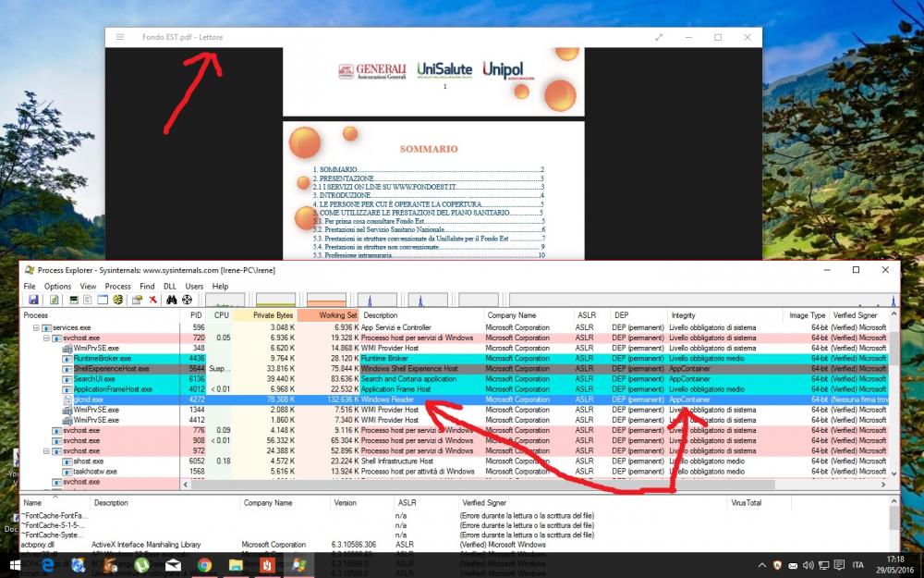
Task: Open File Explorer from the taskbar
Action: pos(236,565)
